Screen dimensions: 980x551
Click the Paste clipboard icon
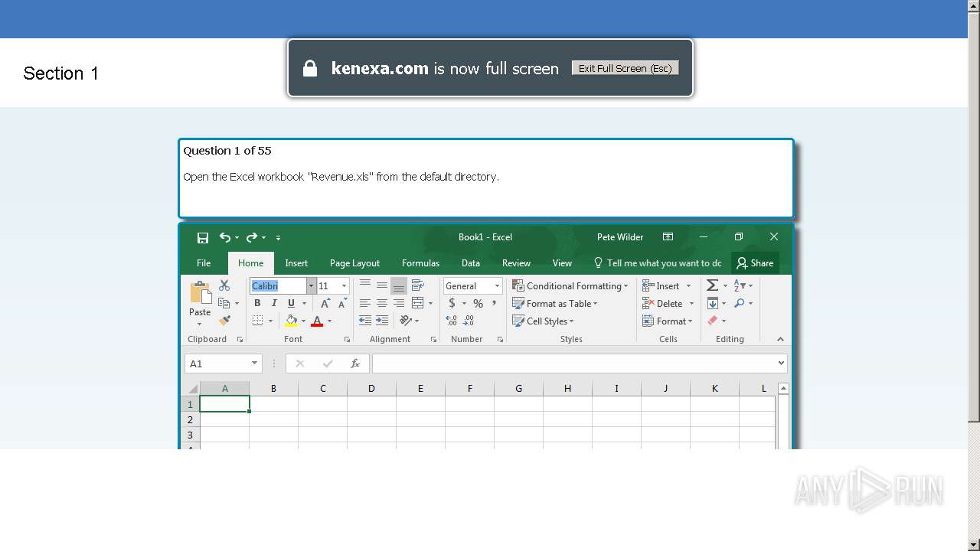click(x=200, y=293)
